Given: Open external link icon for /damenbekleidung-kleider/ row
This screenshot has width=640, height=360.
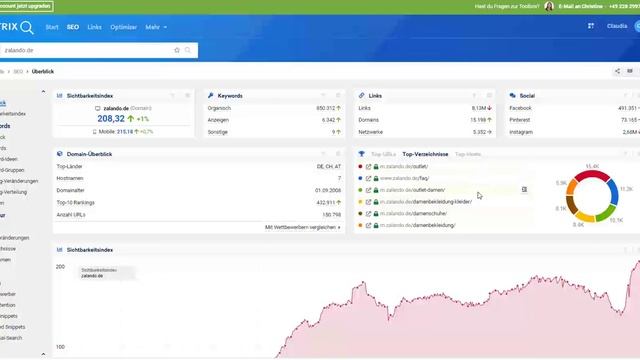Looking at the screenshot, I should [x=368, y=202].
